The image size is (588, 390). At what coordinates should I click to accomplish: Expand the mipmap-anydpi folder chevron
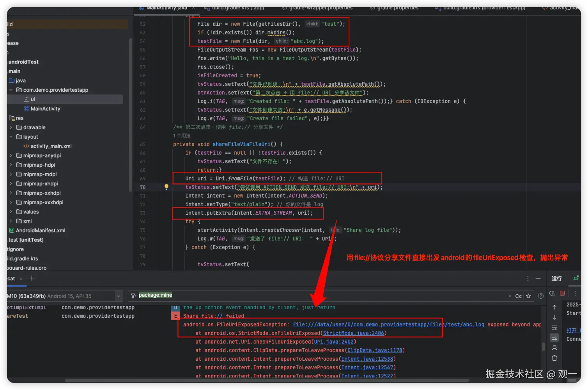click(11, 155)
